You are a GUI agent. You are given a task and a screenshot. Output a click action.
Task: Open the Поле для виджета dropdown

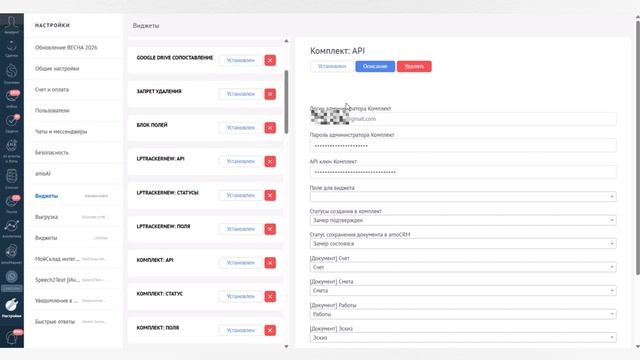[463, 197]
